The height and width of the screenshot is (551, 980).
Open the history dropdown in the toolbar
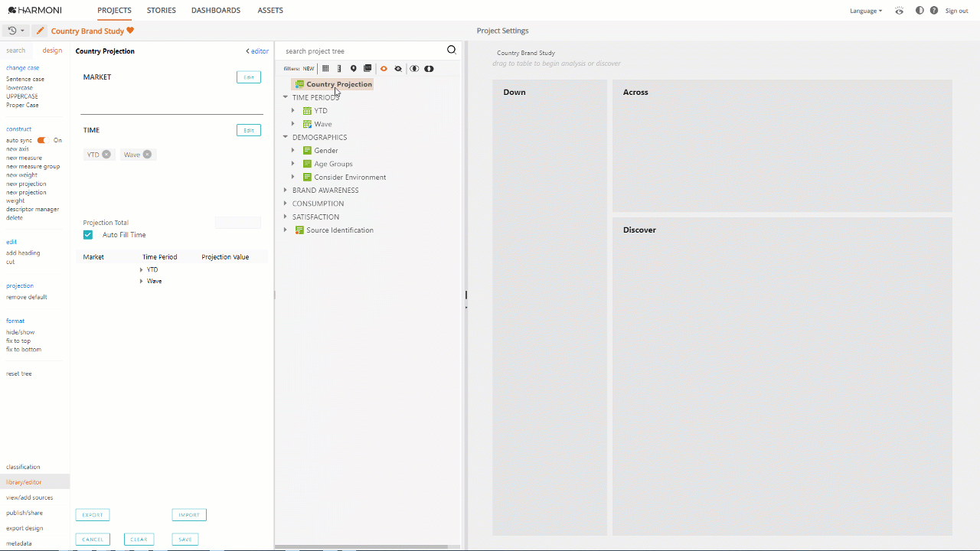(15, 31)
